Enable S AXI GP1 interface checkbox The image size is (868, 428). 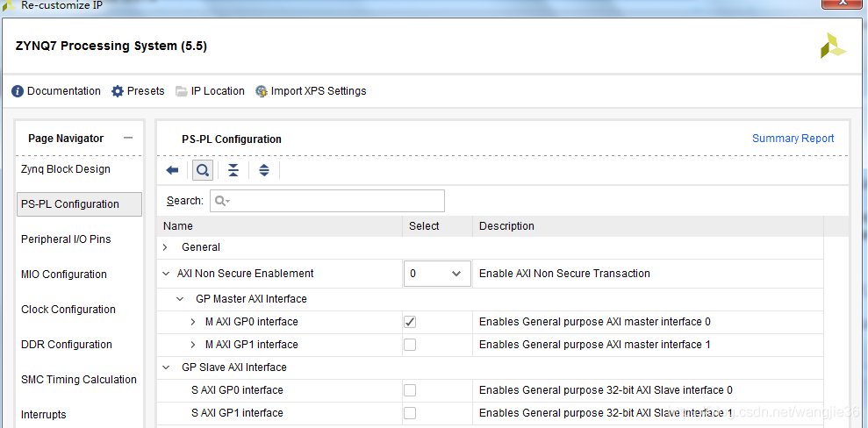[x=410, y=413]
